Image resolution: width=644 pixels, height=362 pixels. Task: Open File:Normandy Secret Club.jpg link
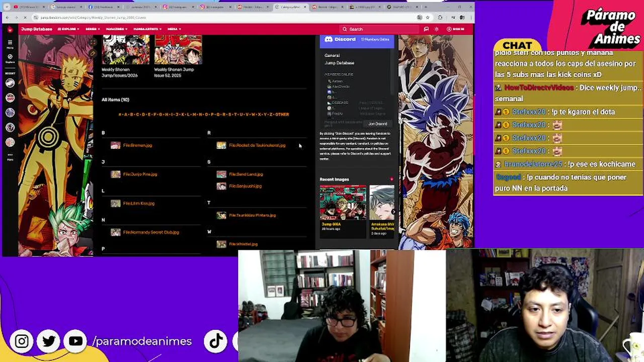pos(151,232)
